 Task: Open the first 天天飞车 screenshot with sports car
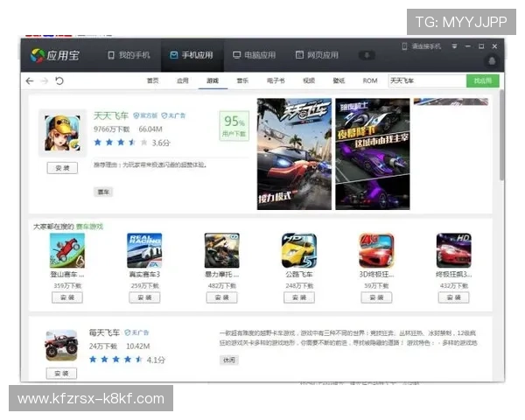click(x=294, y=154)
